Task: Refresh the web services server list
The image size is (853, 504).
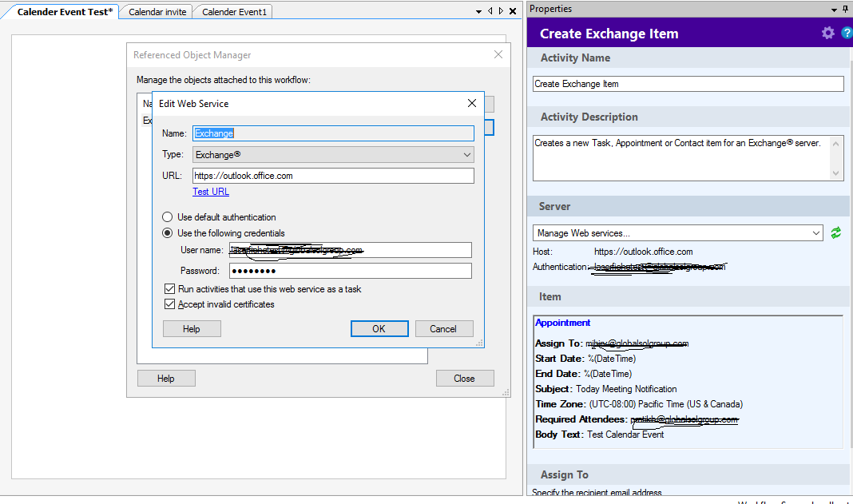Action: 835,232
